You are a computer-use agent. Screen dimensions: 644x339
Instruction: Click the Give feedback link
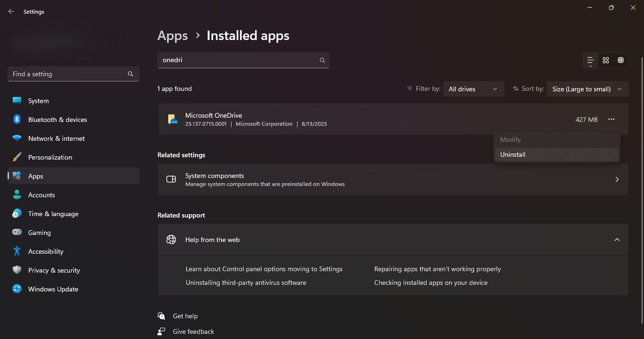193,331
